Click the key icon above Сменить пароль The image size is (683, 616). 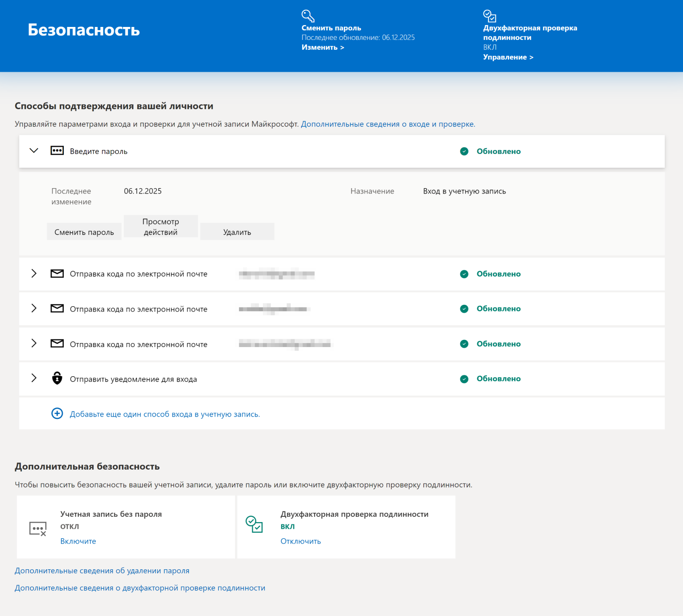(308, 16)
